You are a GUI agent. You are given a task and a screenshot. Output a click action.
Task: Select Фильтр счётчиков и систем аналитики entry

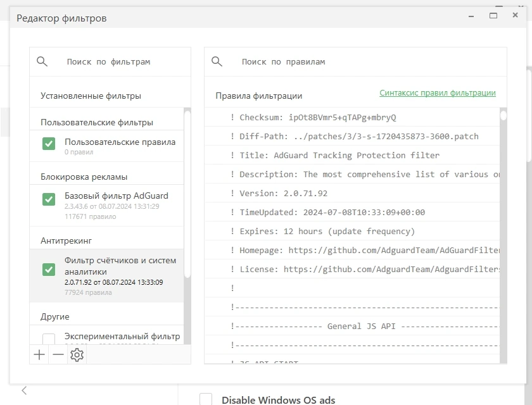(106, 275)
